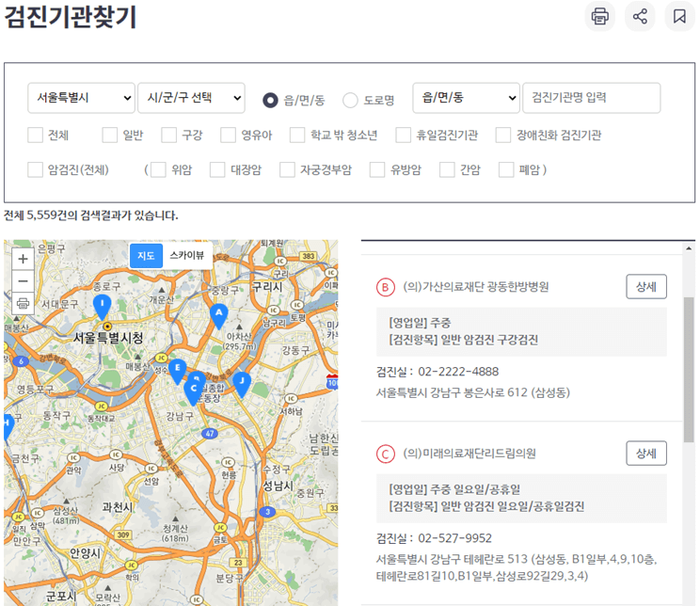Click phone number 02-527-9952
700x606 pixels.
pyautogui.click(x=455, y=538)
